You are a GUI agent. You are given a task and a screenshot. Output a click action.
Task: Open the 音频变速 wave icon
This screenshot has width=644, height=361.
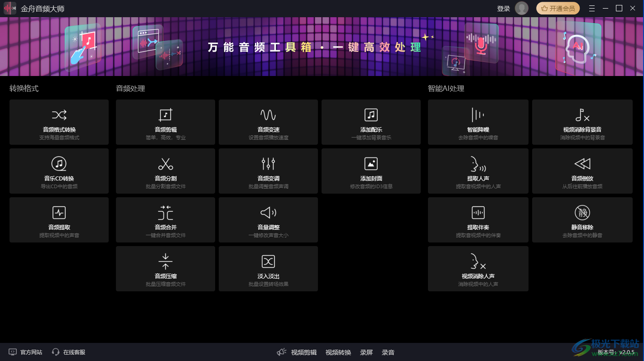click(268, 114)
